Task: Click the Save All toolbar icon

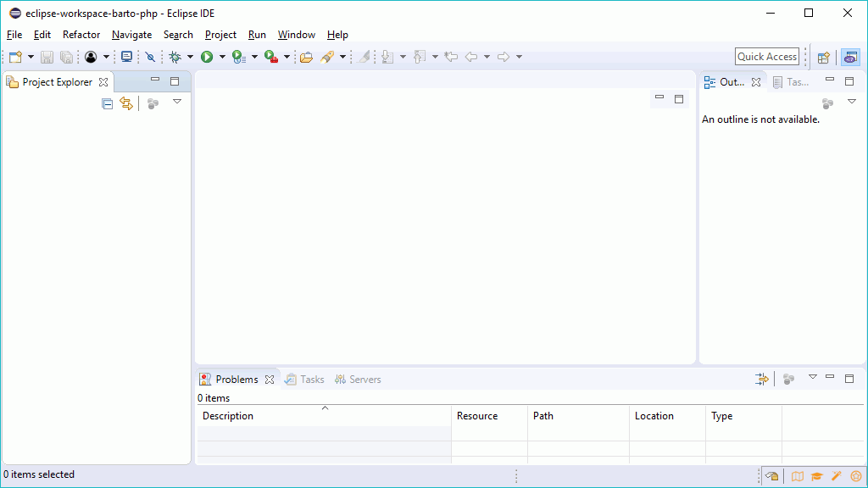Action: click(66, 57)
